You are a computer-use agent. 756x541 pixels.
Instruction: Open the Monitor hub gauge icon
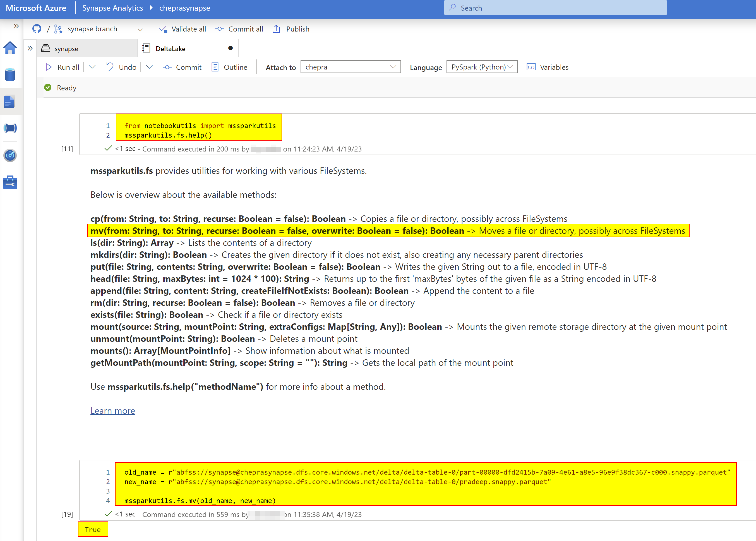(x=10, y=155)
